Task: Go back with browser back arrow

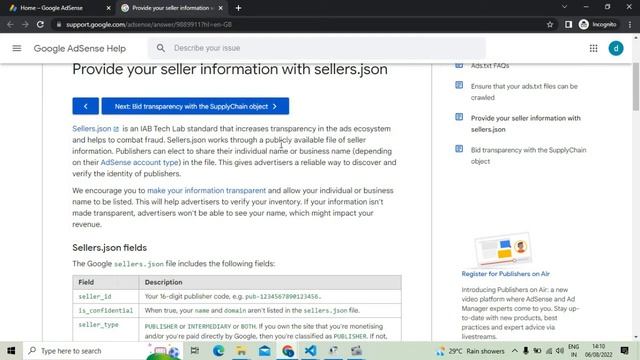Action: pyautogui.click(x=10, y=24)
